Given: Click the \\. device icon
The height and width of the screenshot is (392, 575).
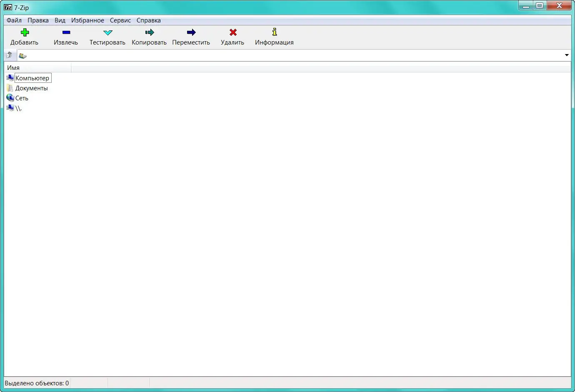Looking at the screenshot, I should (x=10, y=108).
